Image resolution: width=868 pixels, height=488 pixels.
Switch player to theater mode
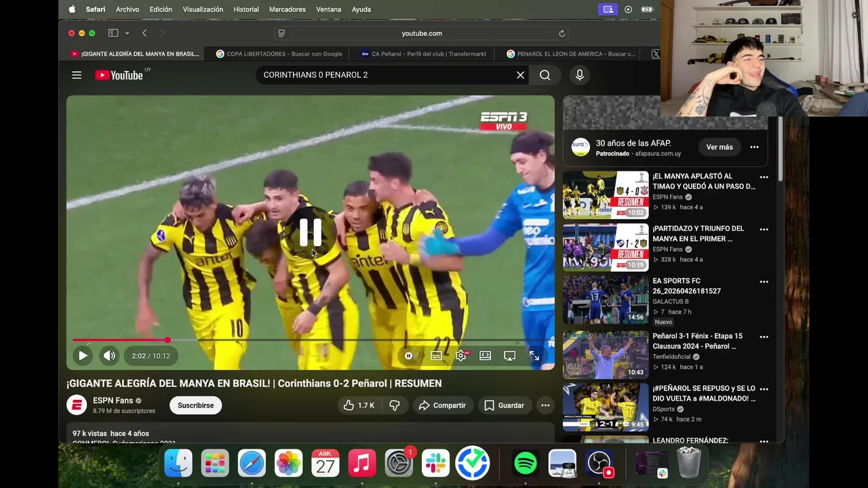click(x=486, y=355)
